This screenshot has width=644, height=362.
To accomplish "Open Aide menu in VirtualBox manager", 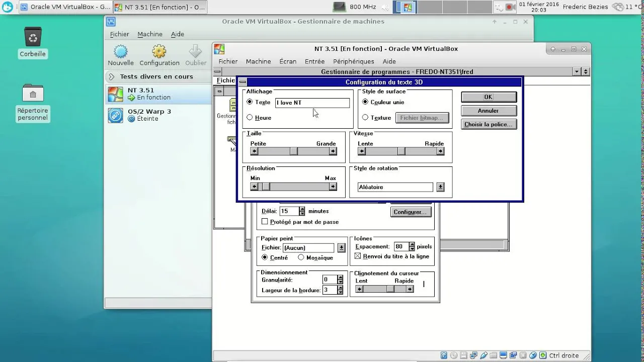I will pyautogui.click(x=178, y=34).
